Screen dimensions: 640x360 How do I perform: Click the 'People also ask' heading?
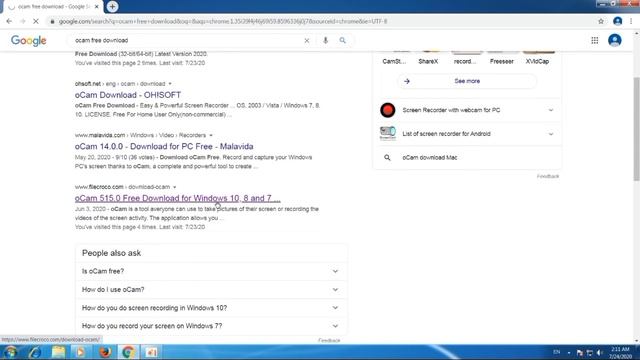111,253
